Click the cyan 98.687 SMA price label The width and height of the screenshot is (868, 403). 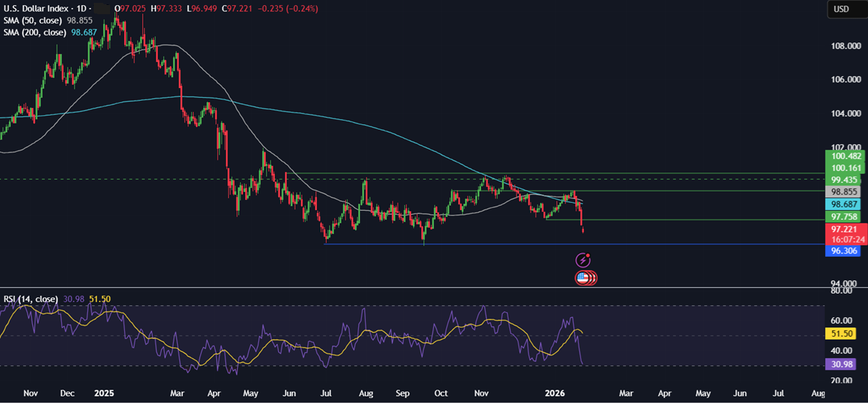click(x=843, y=204)
